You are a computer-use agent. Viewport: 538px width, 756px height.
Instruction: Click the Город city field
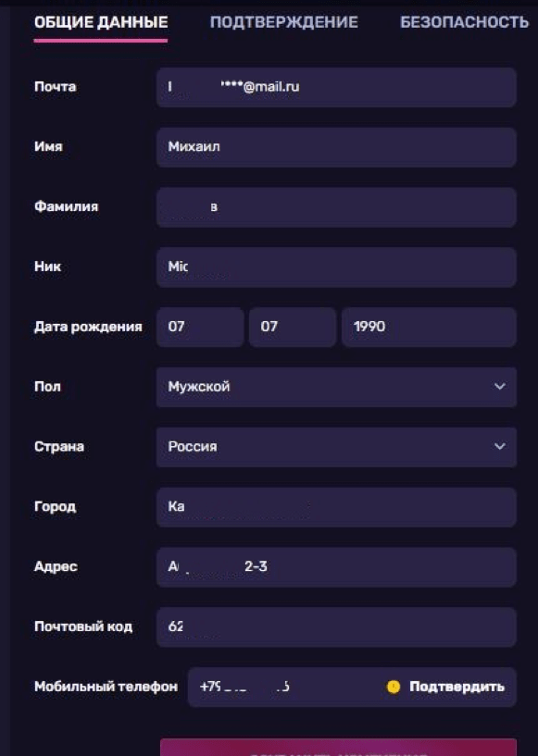click(336, 506)
